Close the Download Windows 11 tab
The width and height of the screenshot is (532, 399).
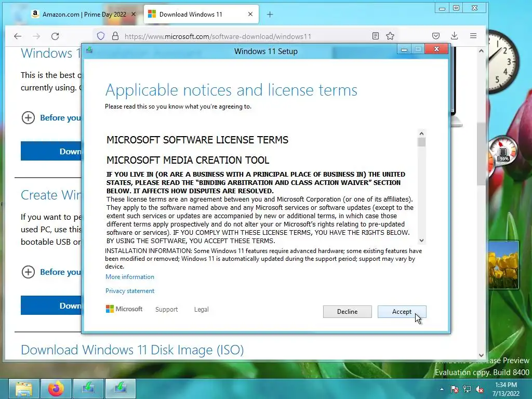coord(250,14)
